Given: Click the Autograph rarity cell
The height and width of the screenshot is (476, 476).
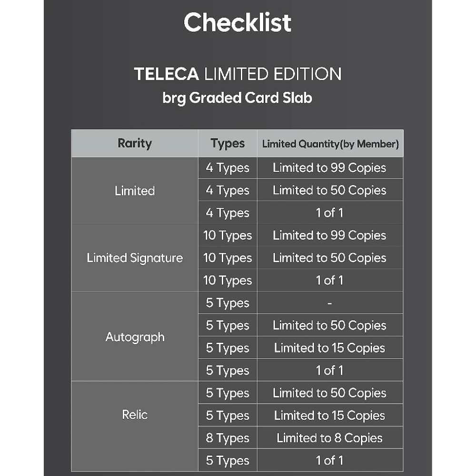Looking at the screenshot, I should tap(135, 337).
